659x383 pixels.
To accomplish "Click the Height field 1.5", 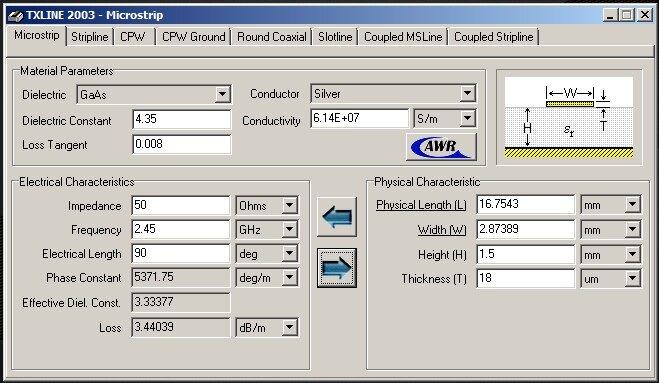I will 525,254.
